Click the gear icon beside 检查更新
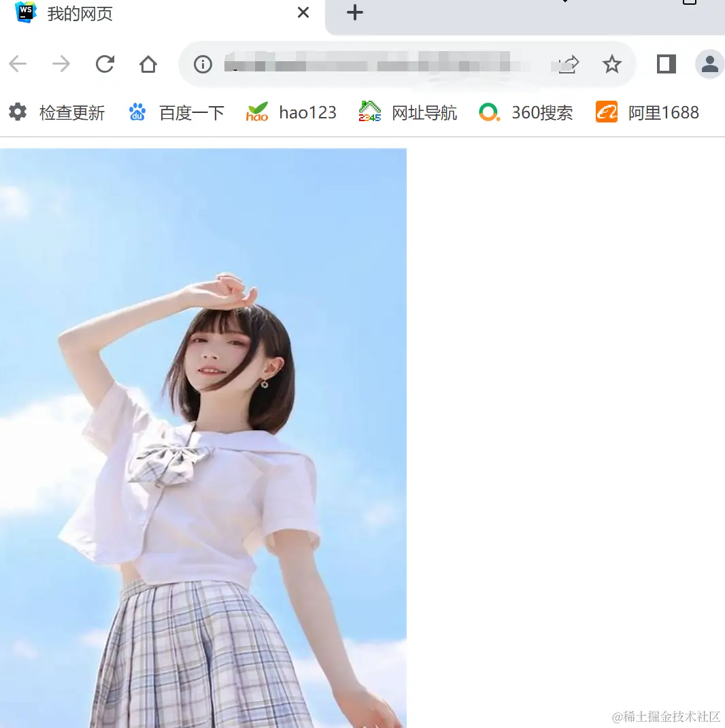This screenshot has height=728, width=725. [17, 112]
